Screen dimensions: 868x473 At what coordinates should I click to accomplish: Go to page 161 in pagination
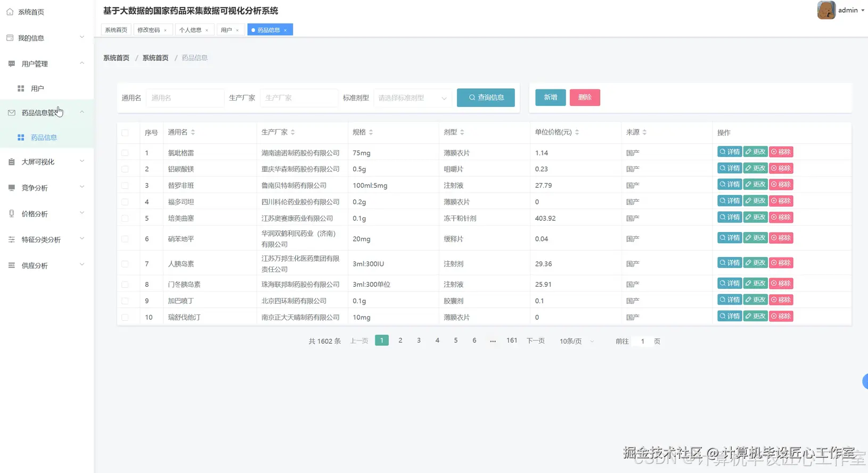[512, 341]
